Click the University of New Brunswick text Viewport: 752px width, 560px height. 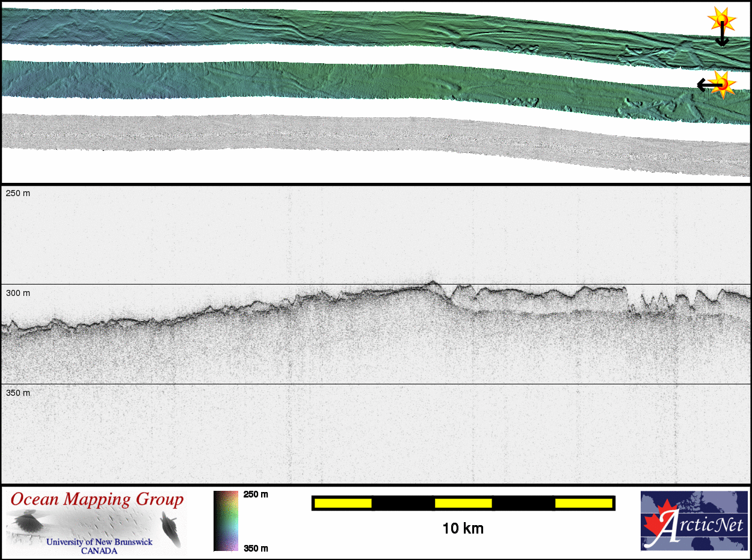(x=99, y=542)
